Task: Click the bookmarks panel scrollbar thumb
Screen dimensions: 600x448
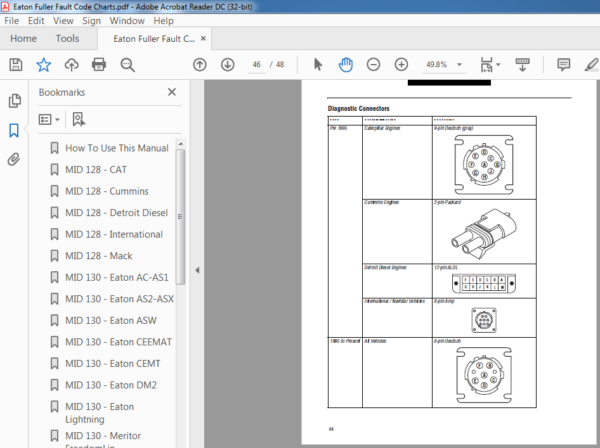Action: pos(180,217)
